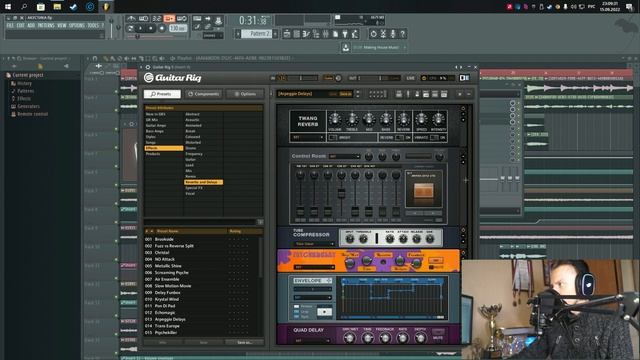Open the TOOLS menu
Image resolution: width=640 pixels, height=360 pixels.
[93, 25]
